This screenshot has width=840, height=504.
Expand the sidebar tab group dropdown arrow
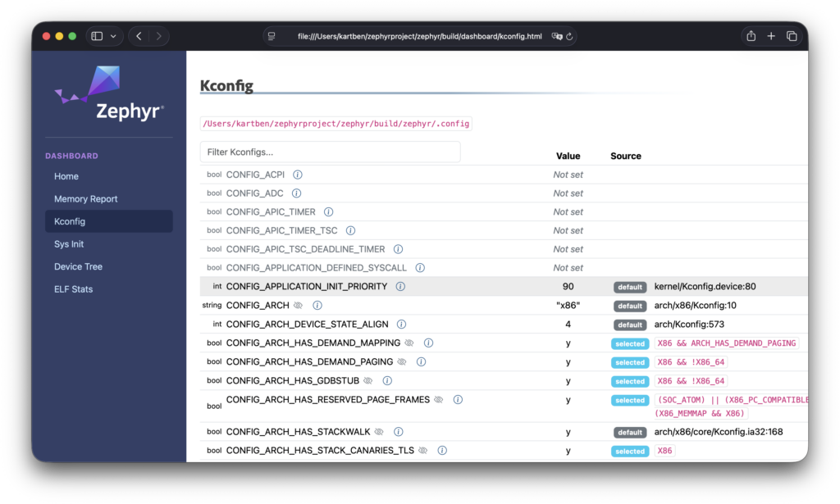pyautogui.click(x=113, y=36)
